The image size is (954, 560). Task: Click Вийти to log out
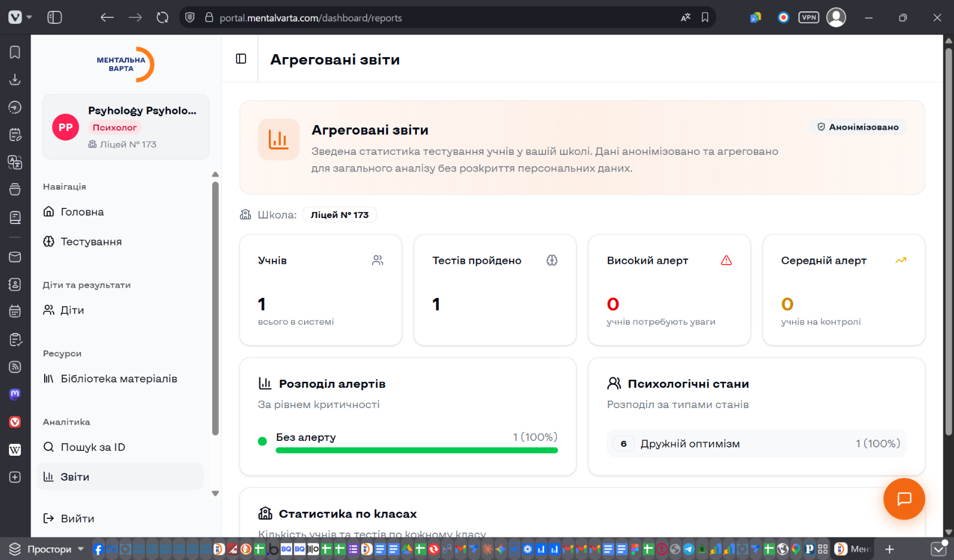(69, 518)
